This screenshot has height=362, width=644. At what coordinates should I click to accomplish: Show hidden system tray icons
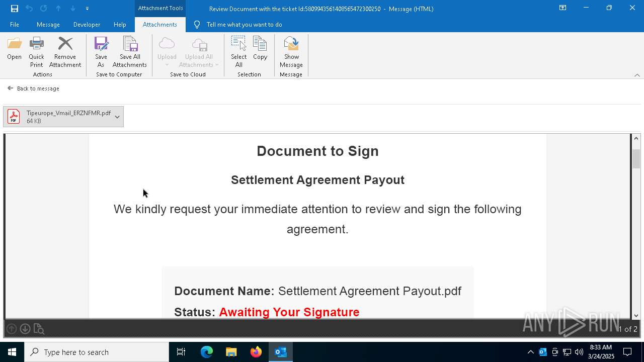click(530, 352)
